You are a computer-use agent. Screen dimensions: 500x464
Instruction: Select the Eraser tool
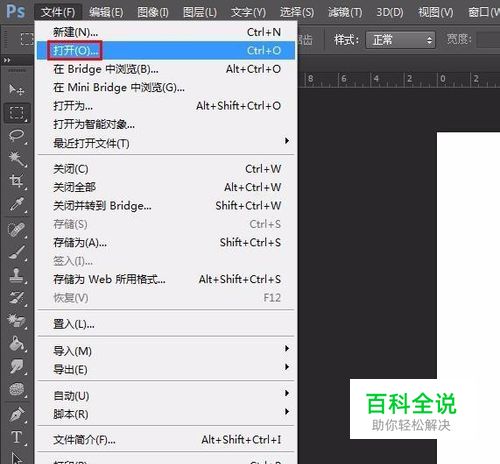(x=16, y=320)
